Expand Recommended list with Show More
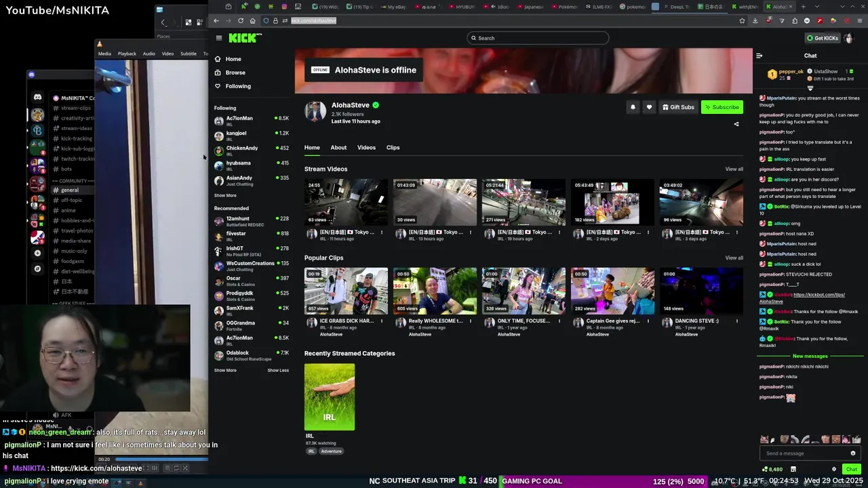This screenshot has width=868, height=488. 225,370
